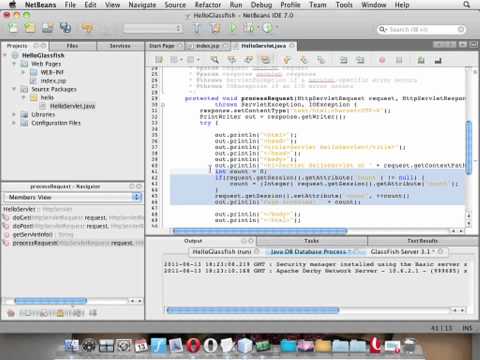Open the Tasks tab

311,241
